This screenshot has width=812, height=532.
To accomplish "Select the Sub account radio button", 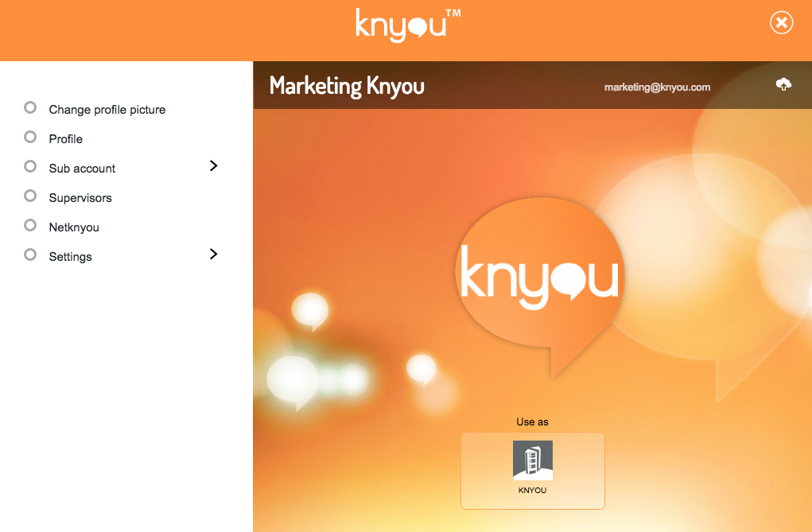I will point(30,166).
